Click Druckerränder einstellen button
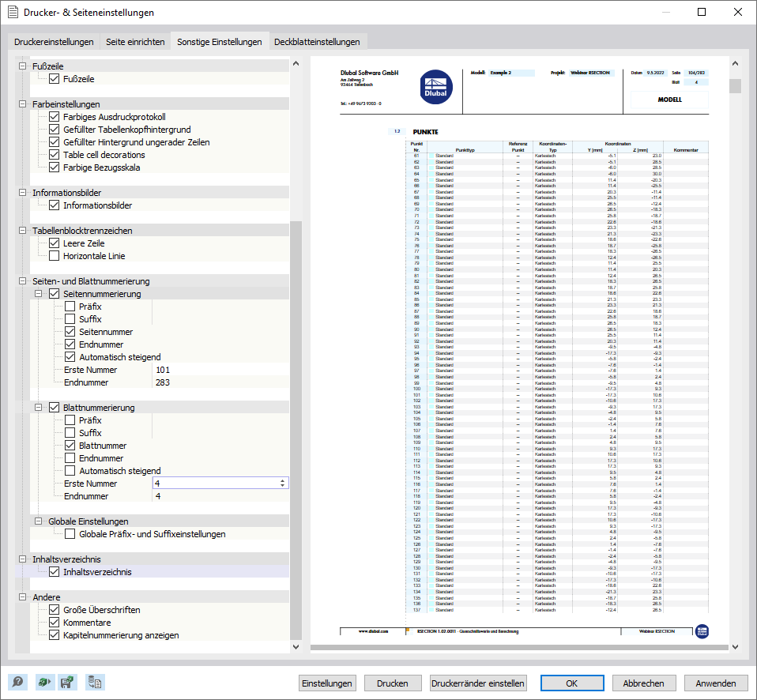Image resolution: width=757 pixels, height=700 pixels. pyautogui.click(x=477, y=683)
